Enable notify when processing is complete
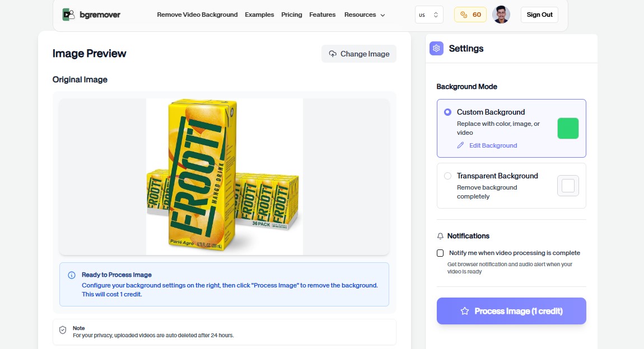Screen dimensions: 644x349 click(x=440, y=253)
